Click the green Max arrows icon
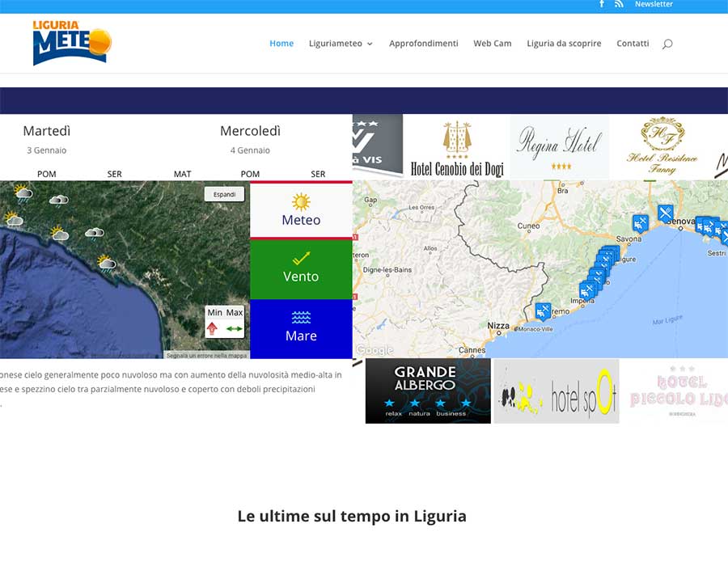This screenshot has height=562, width=728. (235, 328)
